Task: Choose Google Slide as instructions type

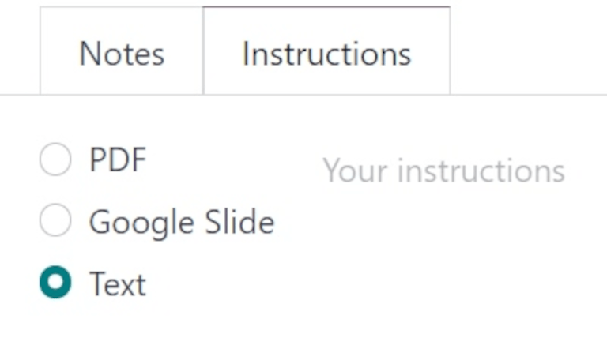Action: 55,221
